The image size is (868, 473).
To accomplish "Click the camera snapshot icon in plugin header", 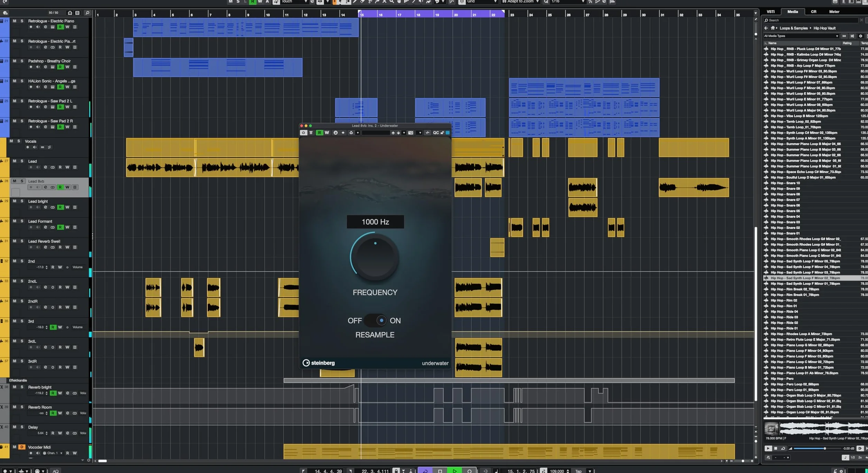I will click(410, 133).
